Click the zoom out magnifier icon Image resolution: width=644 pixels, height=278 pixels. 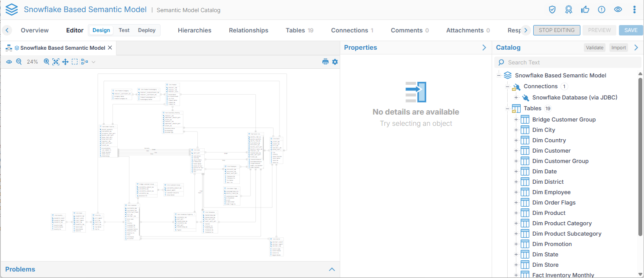click(x=19, y=62)
